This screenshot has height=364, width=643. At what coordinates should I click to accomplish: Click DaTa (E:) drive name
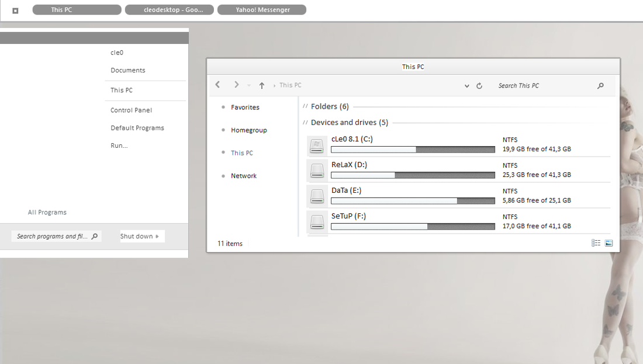coord(346,190)
